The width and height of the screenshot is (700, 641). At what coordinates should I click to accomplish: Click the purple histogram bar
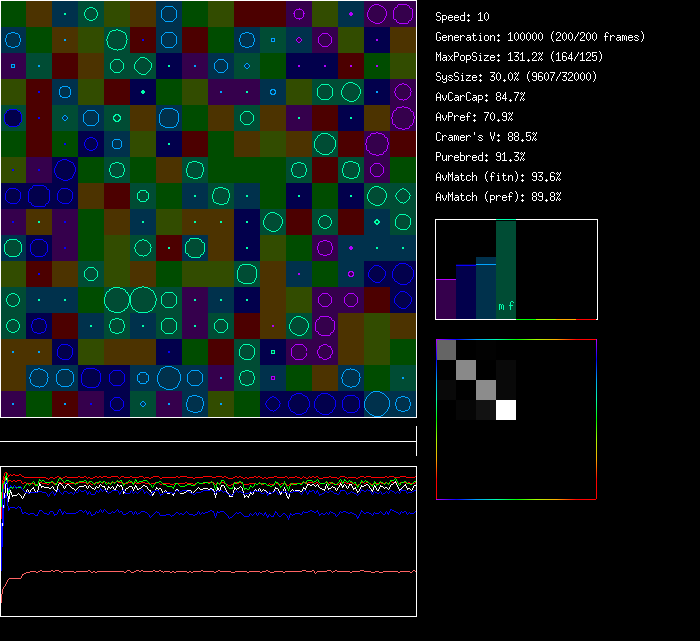pyautogui.click(x=446, y=299)
